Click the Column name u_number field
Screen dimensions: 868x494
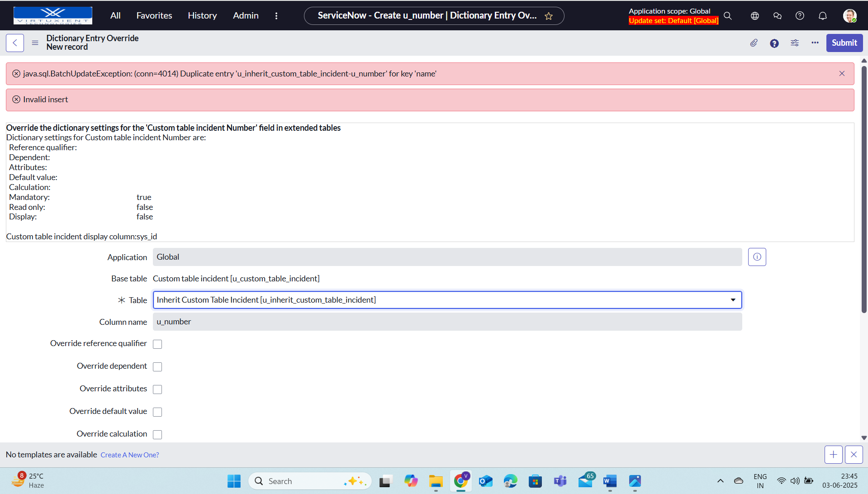tap(447, 322)
